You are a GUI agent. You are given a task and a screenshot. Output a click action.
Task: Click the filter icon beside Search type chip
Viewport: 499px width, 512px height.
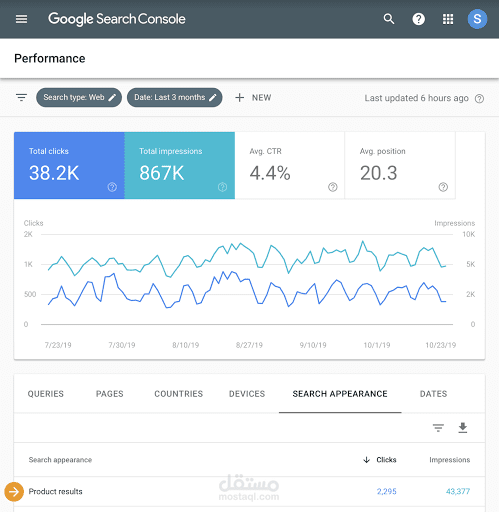[x=21, y=97]
